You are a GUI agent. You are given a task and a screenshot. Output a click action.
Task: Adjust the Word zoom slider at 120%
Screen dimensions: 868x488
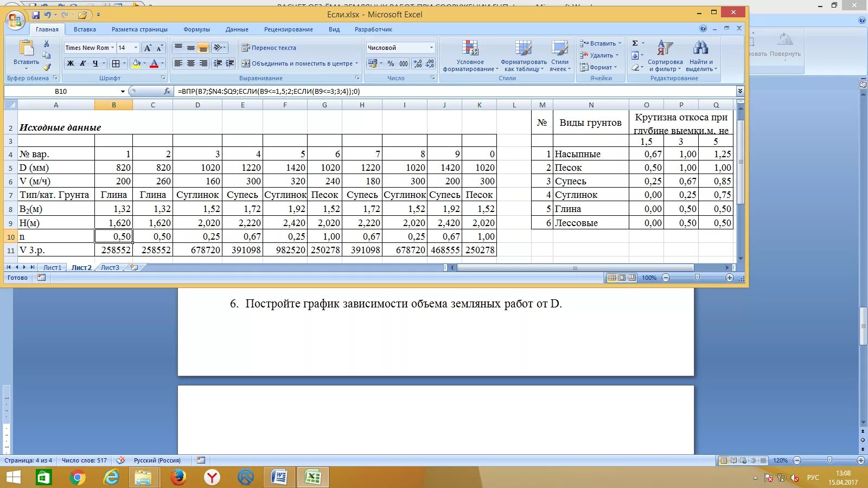click(829, 460)
